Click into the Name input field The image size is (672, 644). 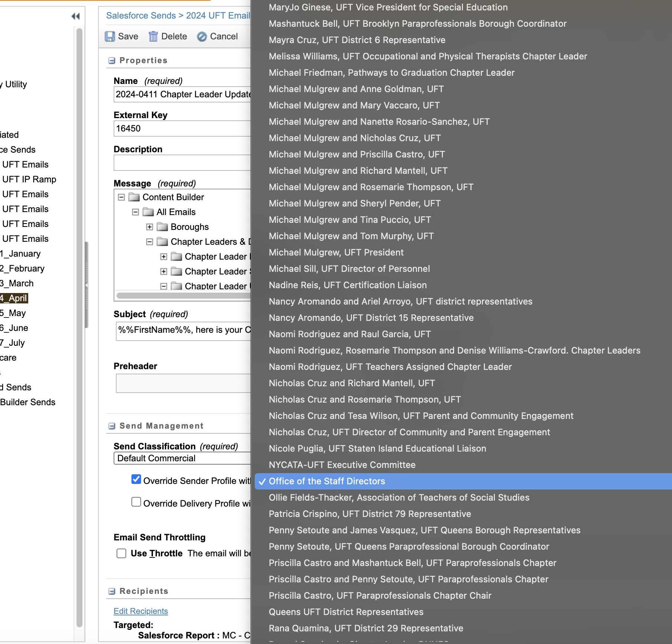pyautogui.click(x=182, y=94)
